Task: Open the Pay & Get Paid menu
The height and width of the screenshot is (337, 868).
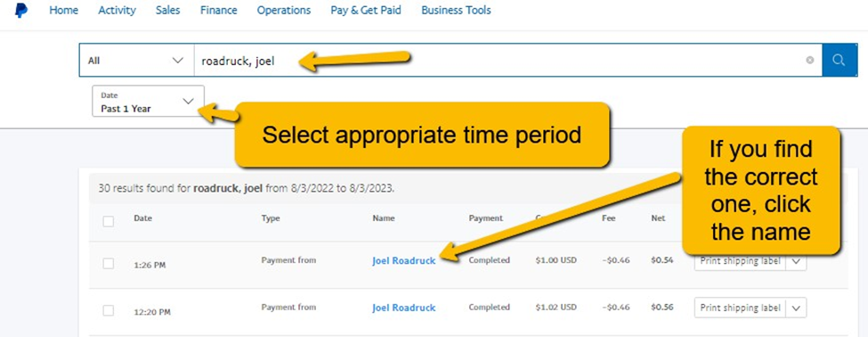Action: coord(366,11)
